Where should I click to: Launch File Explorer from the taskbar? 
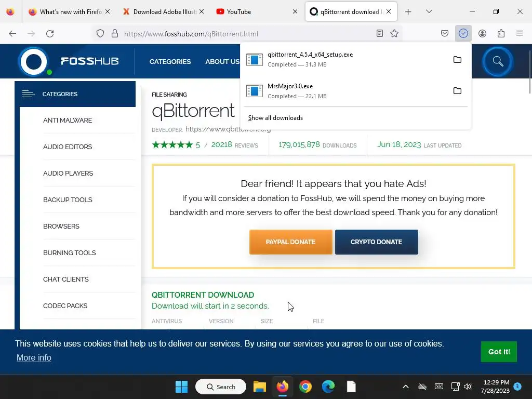coord(260,387)
